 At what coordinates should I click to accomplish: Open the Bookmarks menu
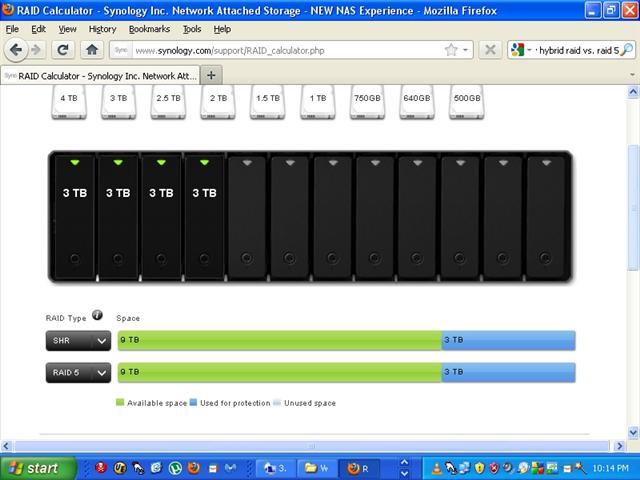coord(149,29)
